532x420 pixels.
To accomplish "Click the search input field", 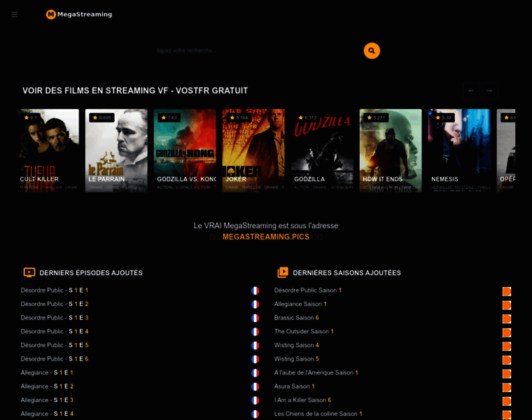I will tap(256, 50).
